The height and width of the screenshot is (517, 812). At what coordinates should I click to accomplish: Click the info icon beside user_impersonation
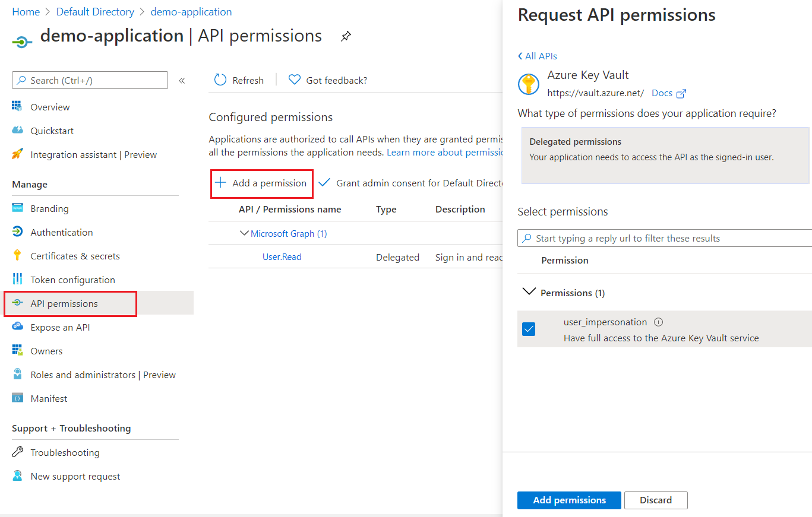(658, 322)
